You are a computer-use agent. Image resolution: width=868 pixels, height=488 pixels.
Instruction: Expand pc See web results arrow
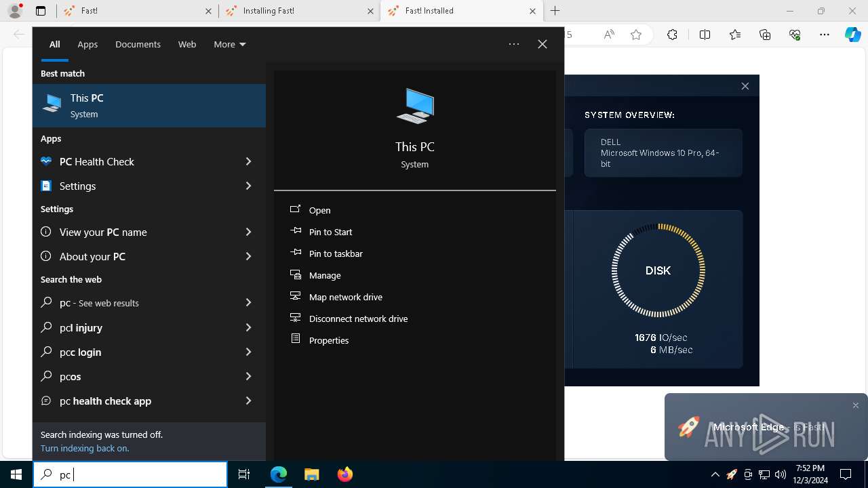(248, 302)
